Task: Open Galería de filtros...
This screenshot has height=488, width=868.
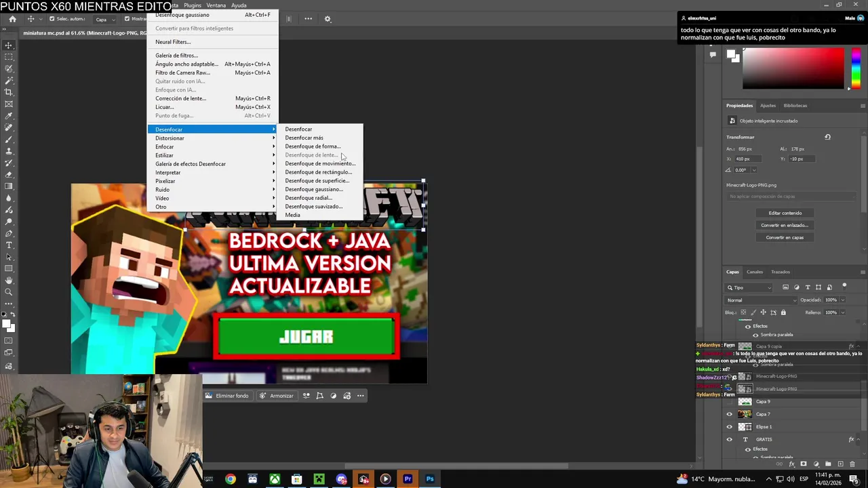Action: 176,56
